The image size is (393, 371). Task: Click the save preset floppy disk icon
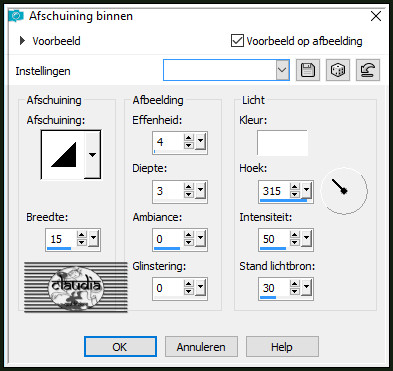point(308,70)
